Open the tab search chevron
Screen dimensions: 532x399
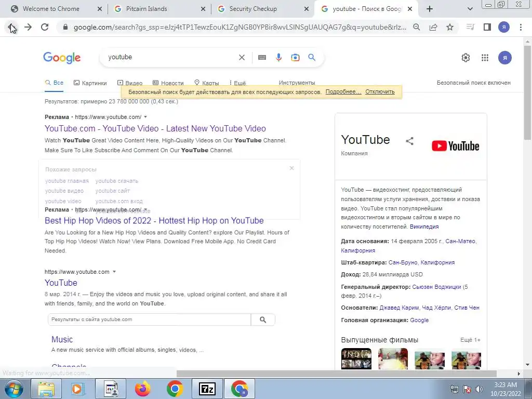point(470,9)
